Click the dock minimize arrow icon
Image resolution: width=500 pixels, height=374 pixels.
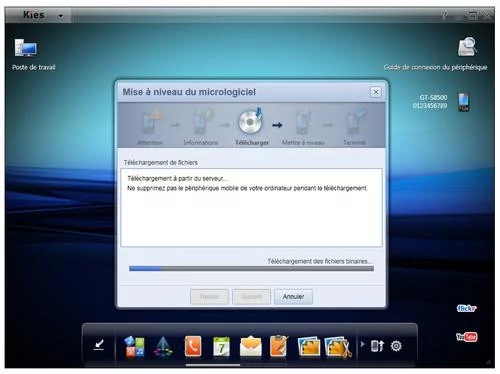pyautogui.click(x=99, y=345)
